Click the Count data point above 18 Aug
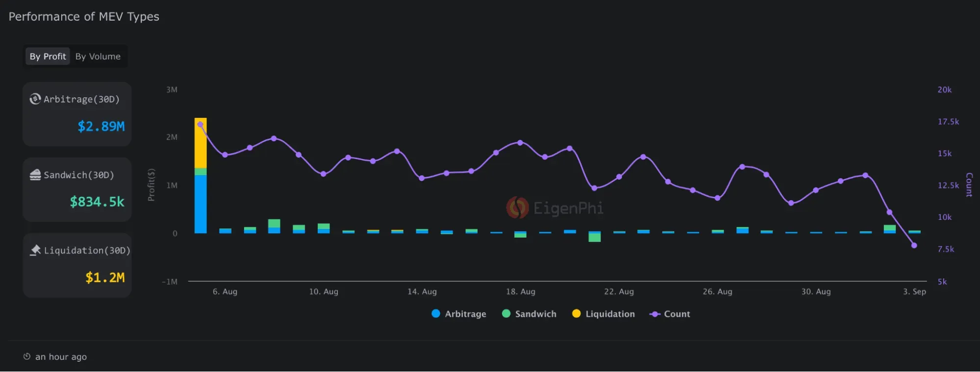 point(520,143)
